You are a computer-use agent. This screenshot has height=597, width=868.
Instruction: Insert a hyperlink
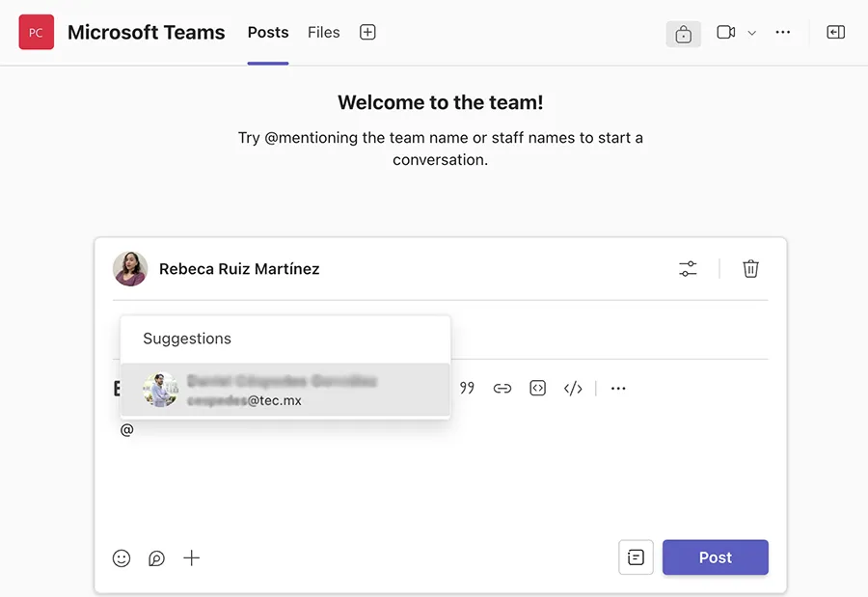[x=502, y=389]
